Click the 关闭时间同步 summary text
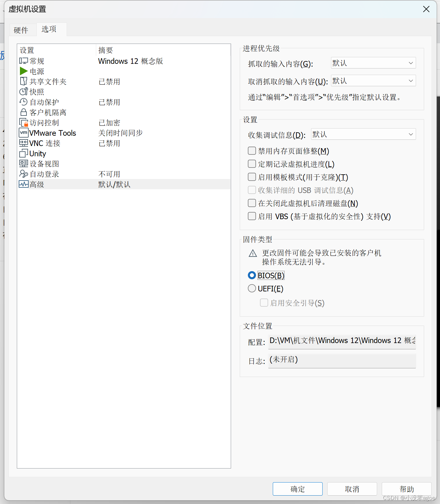 tap(121, 133)
